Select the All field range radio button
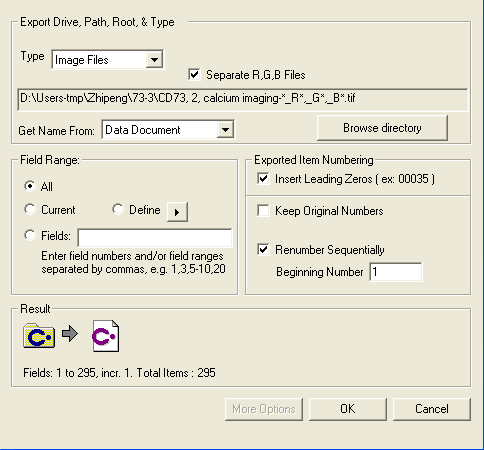 [x=30, y=186]
